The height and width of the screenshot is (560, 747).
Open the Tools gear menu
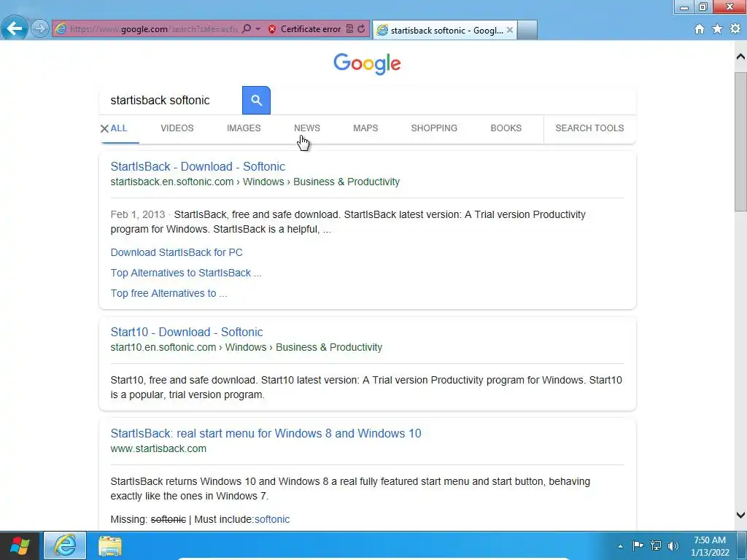coord(735,29)
